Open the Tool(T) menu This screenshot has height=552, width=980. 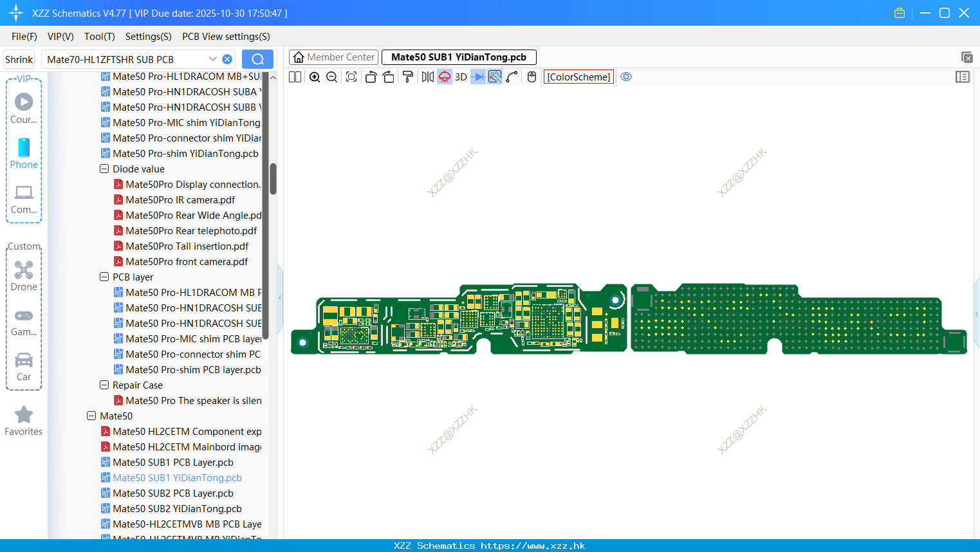[100, 37]
